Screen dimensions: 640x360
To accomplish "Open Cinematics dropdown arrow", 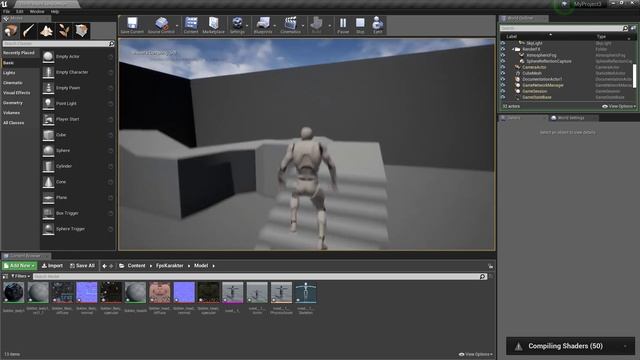I will pyautogui.click(x=303, y=26).
